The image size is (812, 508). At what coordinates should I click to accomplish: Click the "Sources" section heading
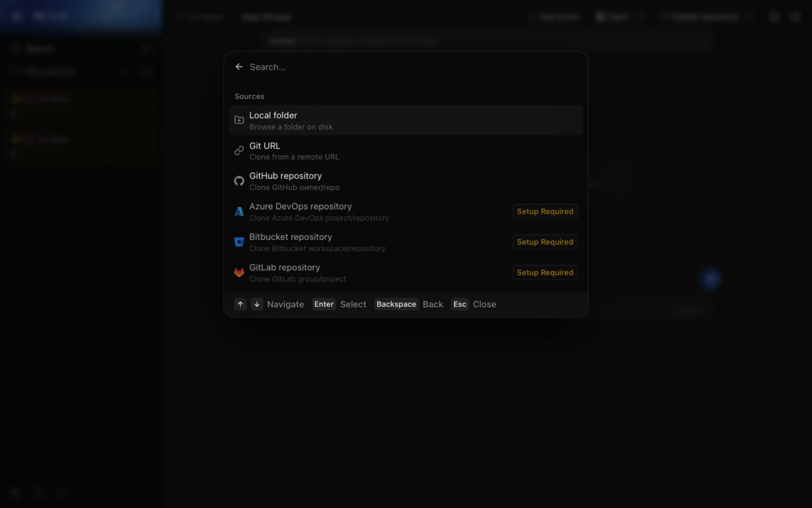[x=250, y=97]
